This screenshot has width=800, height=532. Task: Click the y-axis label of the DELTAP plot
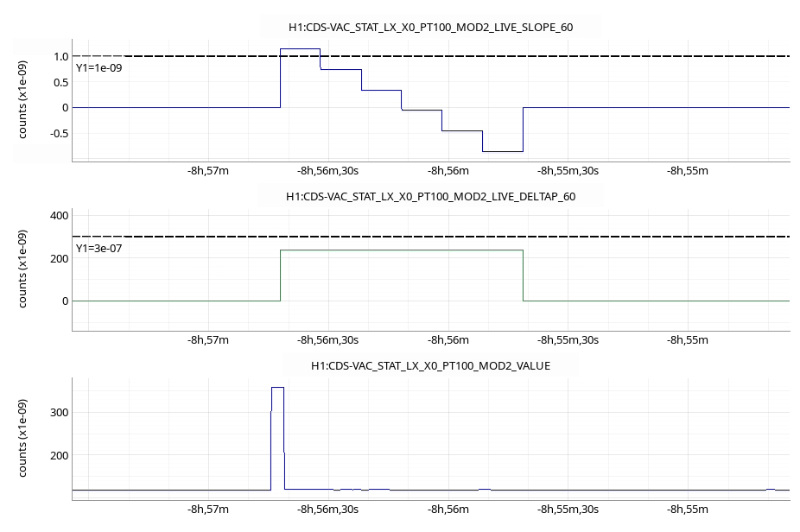point(24,267)
